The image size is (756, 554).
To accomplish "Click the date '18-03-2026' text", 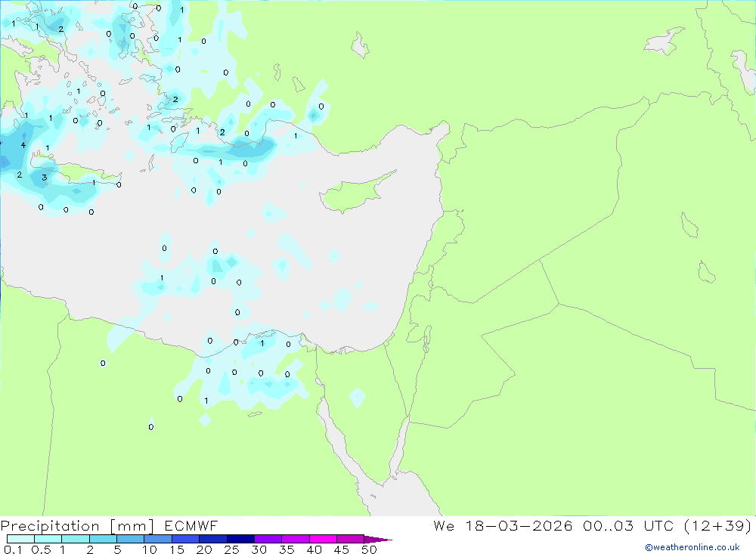I will click(x=519, y=525).
